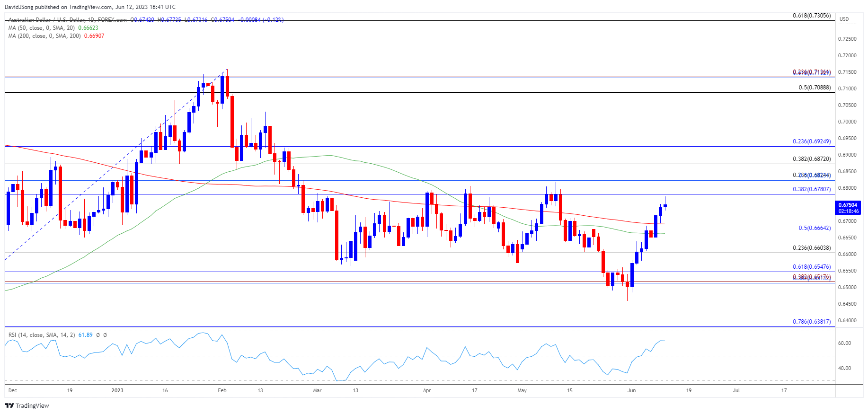This screenshot has height=414, width=868.
Task: Select the 0.382(0.68720) Fibonacci label
Action: 812,159
